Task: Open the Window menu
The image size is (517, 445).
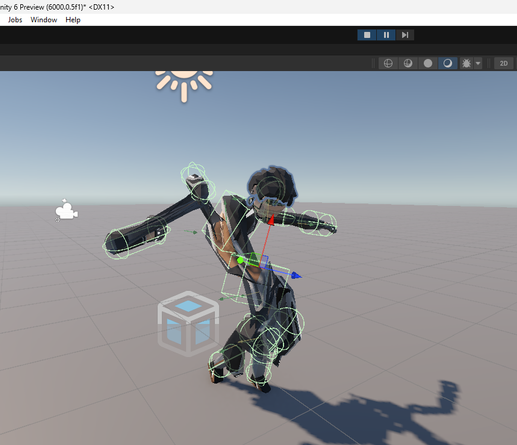Action: [x=44, y=20]
